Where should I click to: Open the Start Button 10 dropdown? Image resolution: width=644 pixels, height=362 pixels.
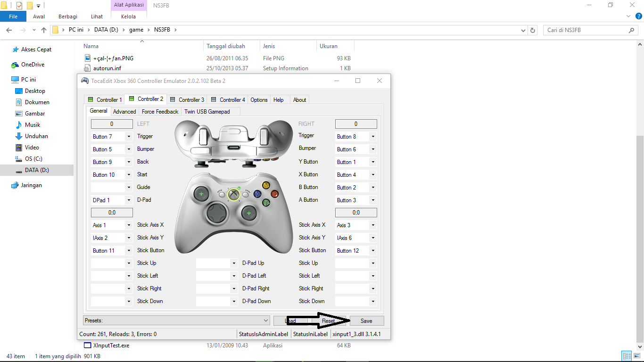(x=129, y=175)
